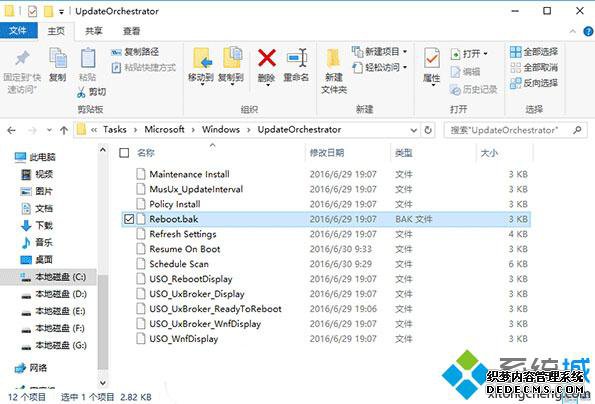Click Select all button in ribbon
This screenshot has width=595, height=404.
[534, 52]
